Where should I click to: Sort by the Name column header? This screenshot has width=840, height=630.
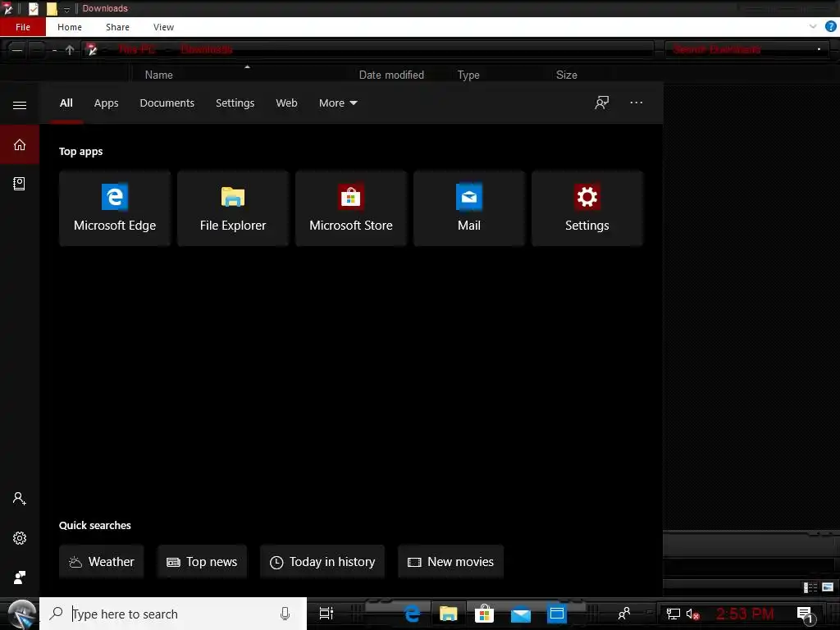tap(158, 75)
